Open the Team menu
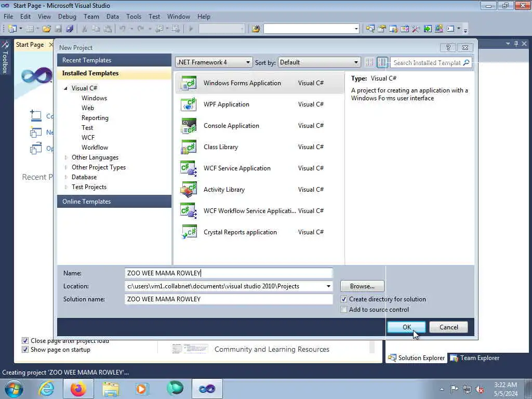This screenshot has width=532, height=399. 91,17
